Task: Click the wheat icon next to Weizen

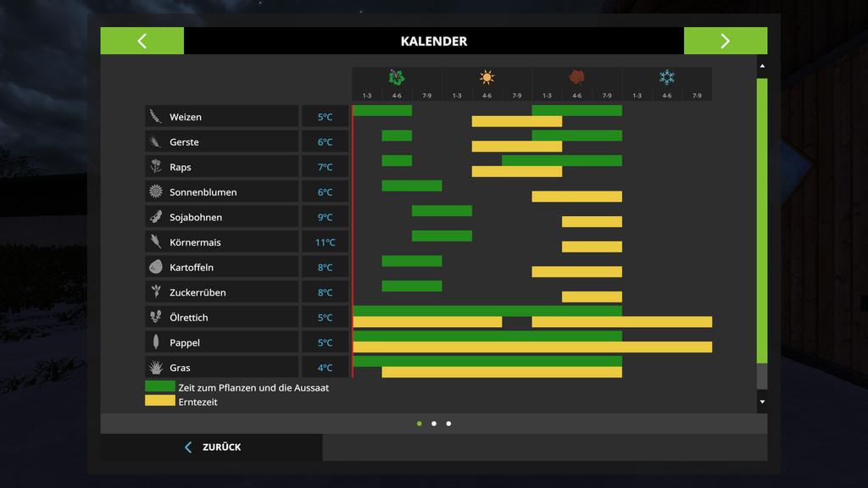Action: click(x=156, y=117)
